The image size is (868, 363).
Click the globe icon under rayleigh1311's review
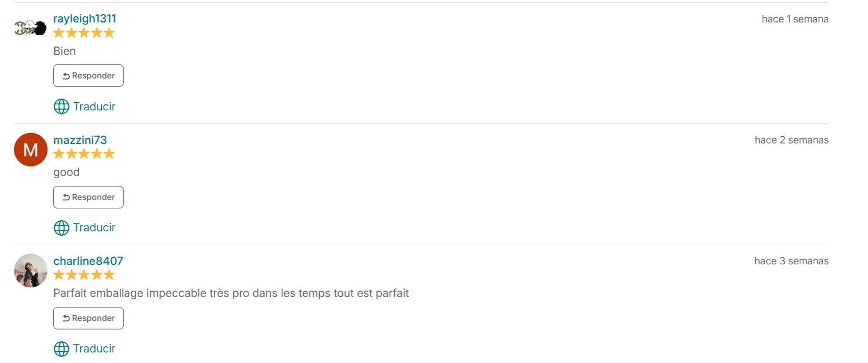61,106
